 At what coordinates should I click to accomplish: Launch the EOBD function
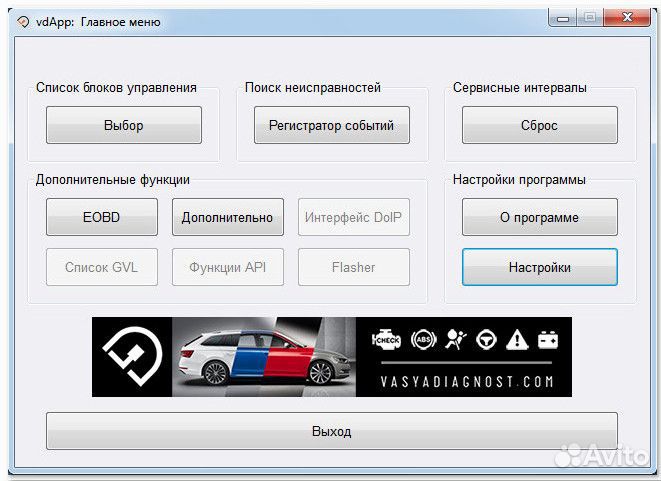pos(101,217)
